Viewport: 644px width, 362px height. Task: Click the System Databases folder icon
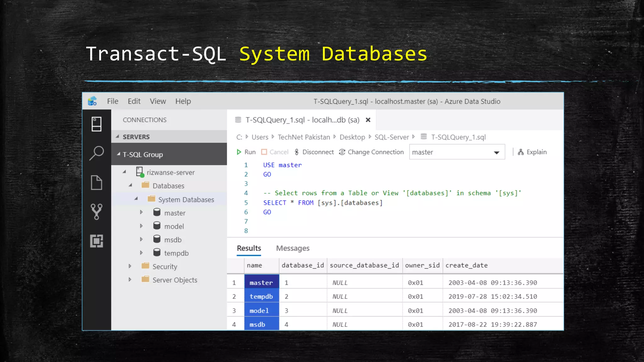pos(151,199)
